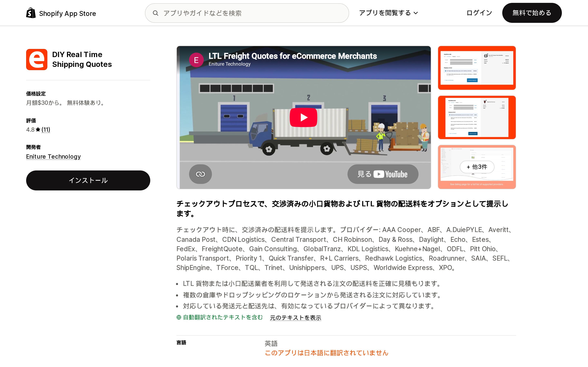The image size is (588, 367).
Task: Click the copy link icon on video
Action: coord(200,174)
